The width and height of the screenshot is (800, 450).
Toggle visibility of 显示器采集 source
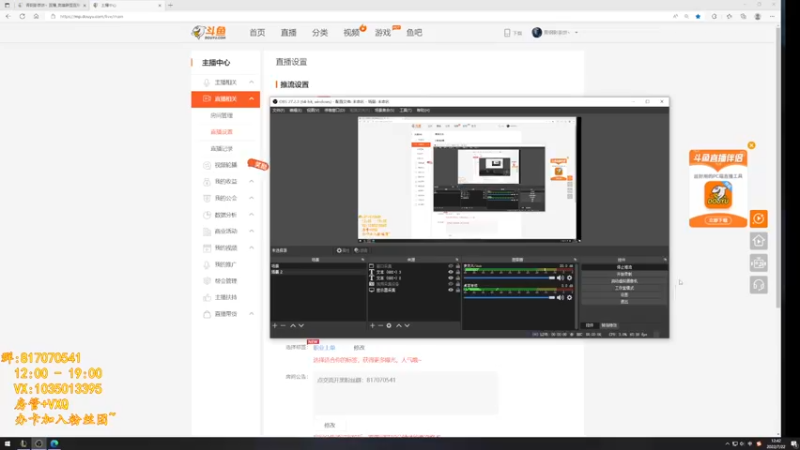[451, 290]
